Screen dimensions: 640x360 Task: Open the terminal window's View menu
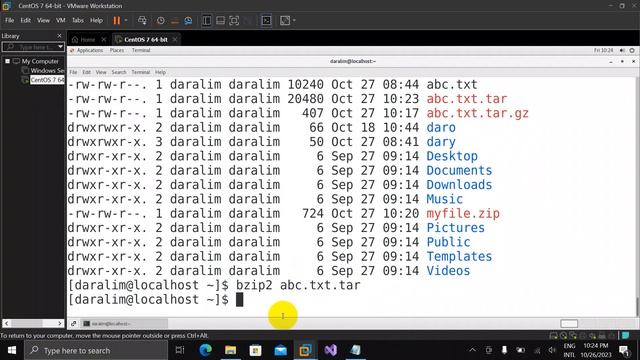pos(101,72)
